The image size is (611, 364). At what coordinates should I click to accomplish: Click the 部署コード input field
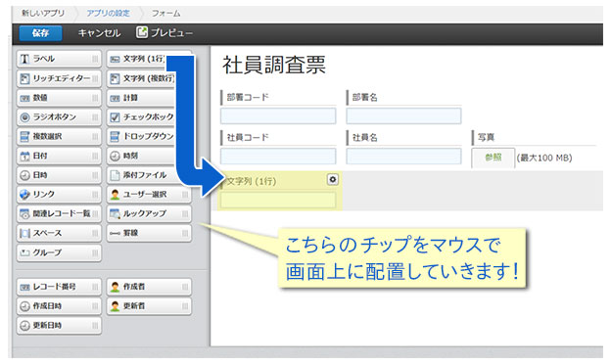278,116
